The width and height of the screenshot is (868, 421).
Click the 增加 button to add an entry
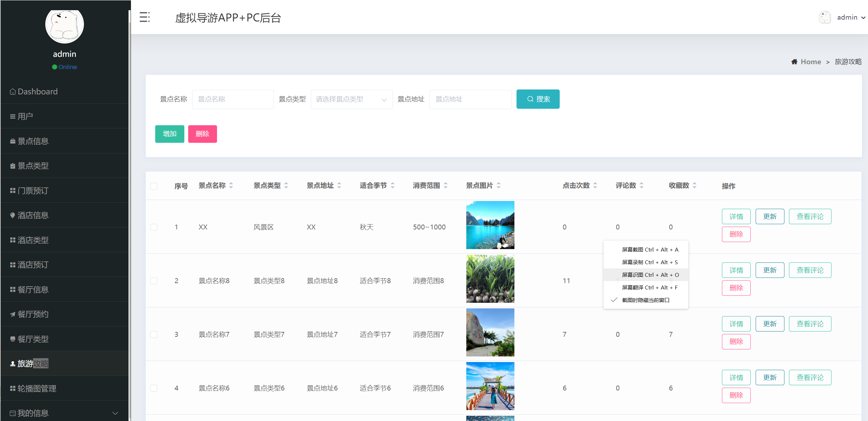170,134
